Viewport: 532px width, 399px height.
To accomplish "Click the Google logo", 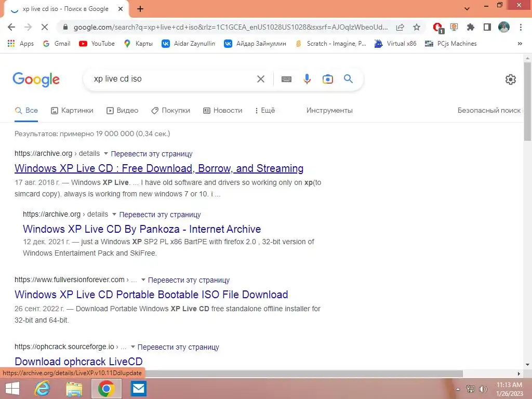I will (36, 79).
